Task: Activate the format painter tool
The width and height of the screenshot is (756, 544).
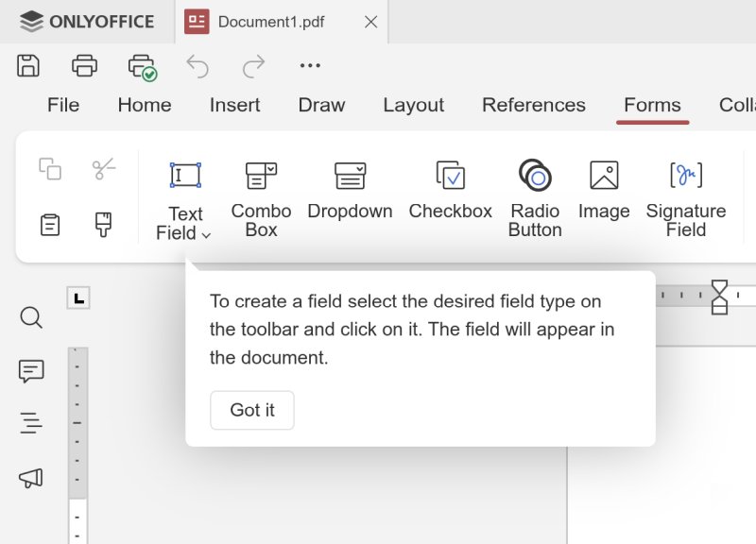Action: click(102, 224)
